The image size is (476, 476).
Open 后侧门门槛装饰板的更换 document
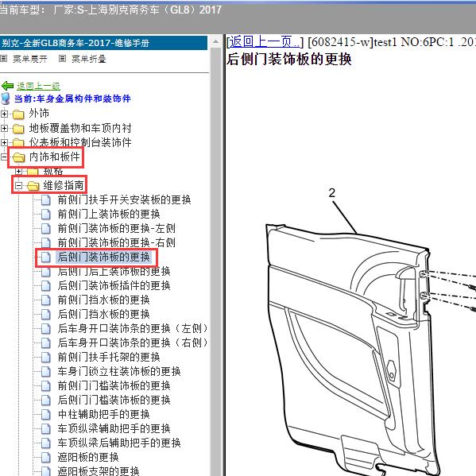(114, 400)
